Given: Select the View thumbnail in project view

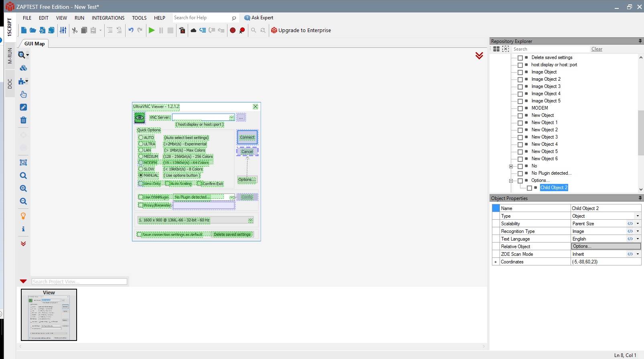Looking at the screenshot, I should [49, 315].
